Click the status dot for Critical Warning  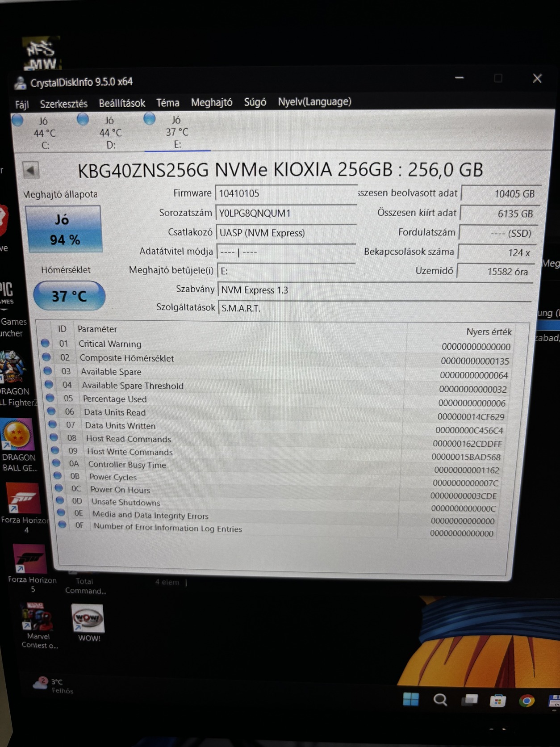(x=45, y=343)
